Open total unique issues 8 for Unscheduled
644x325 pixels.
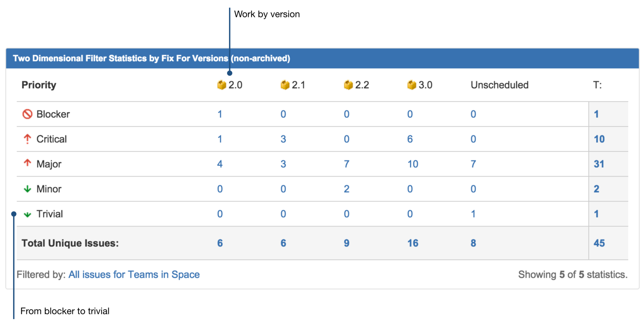473,243
